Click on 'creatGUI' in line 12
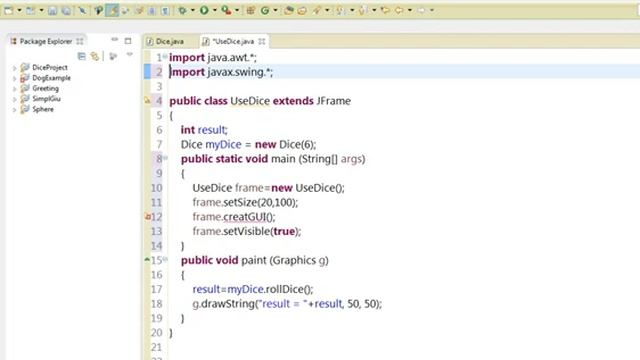This screenshot has width=640, height=360. click(244, 217)
